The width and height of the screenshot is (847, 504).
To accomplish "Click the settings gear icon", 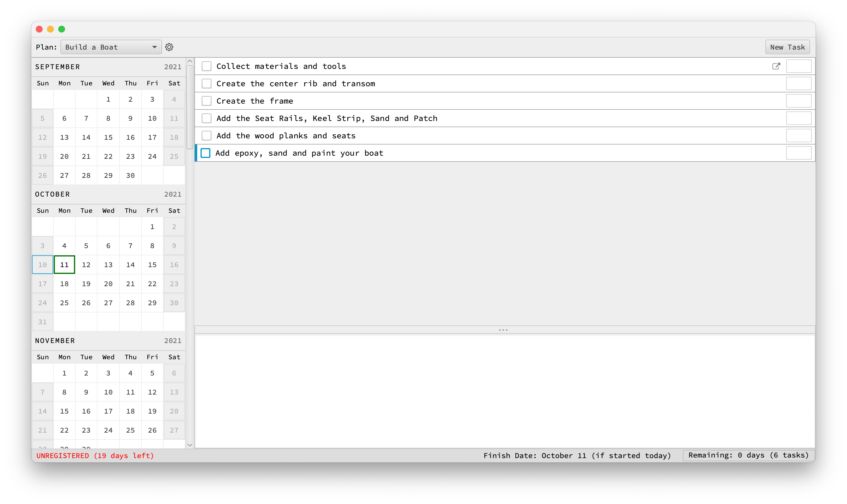I will (169, 47).
